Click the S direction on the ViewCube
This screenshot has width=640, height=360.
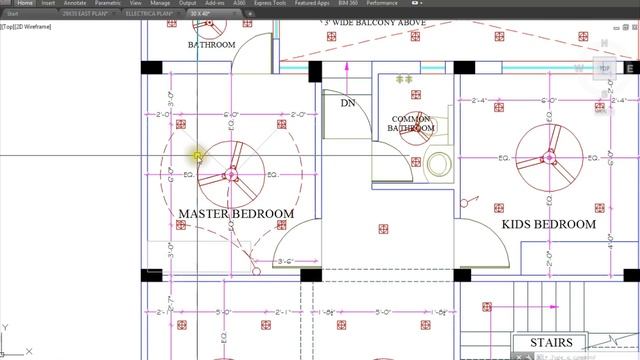click(x=604, y=94)
